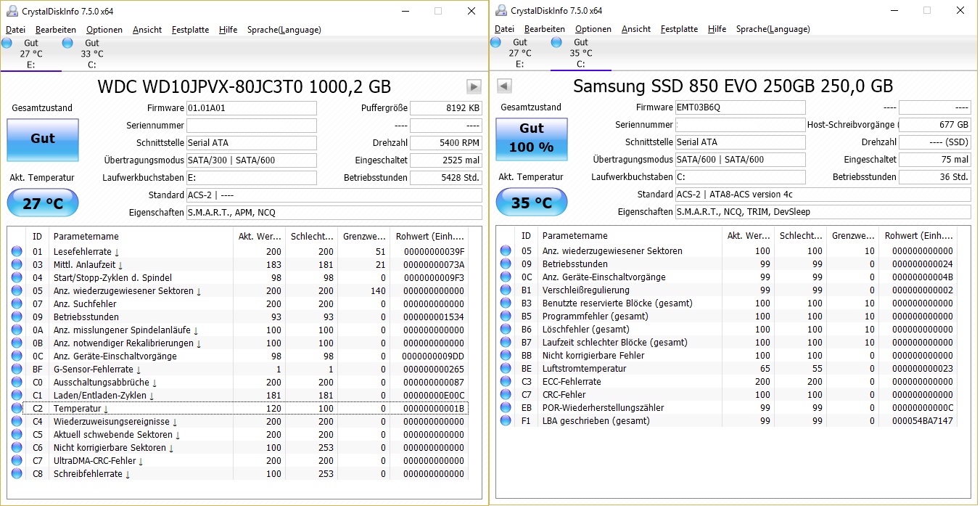Viewport: 980px width, 506px height.
Task: Select disk C: 33 °C tab in left window
Action: (x=91, y=54)
